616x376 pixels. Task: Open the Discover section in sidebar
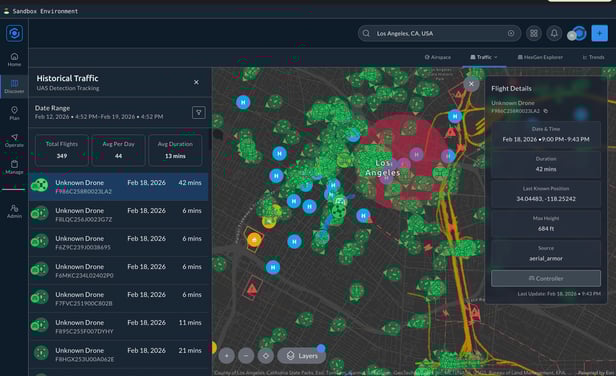[14, 86]
